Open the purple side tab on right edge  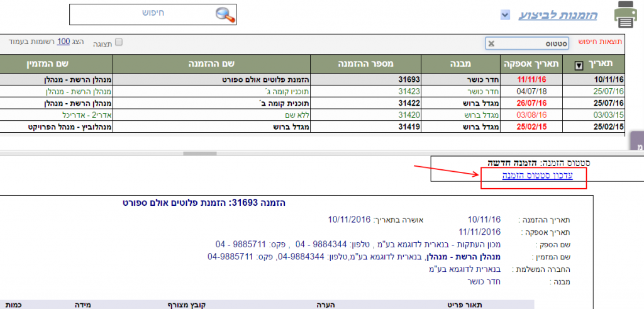(x=636, y=146)
